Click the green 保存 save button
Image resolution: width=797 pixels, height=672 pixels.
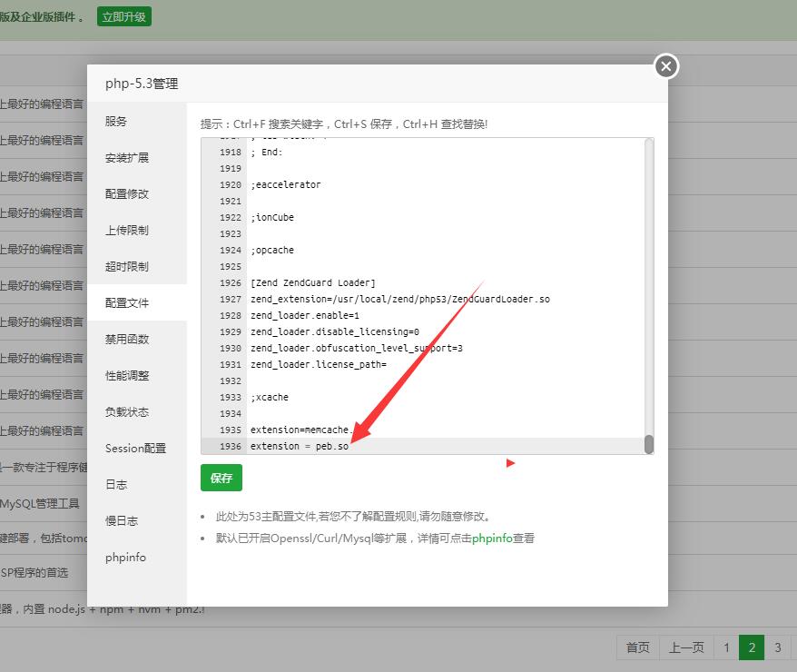[221, 478]
